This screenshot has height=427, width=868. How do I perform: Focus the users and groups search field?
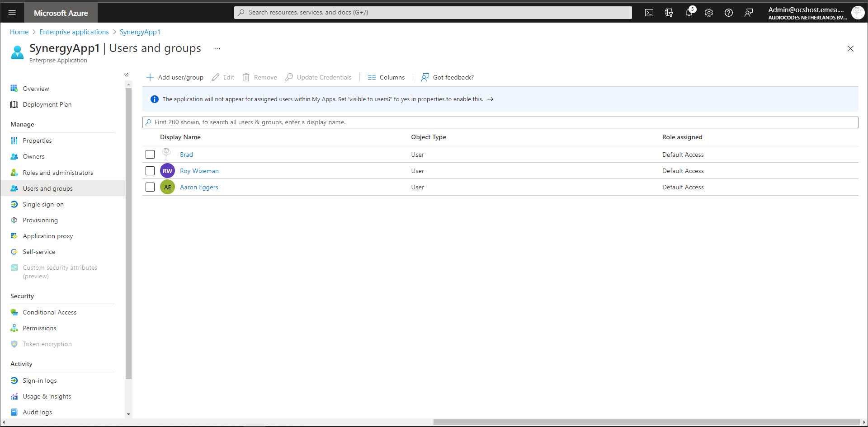tap(500, 122)
